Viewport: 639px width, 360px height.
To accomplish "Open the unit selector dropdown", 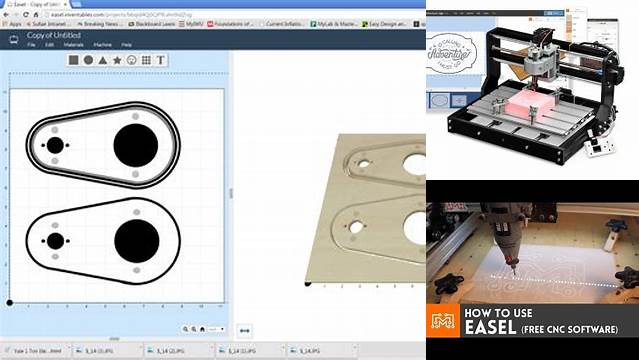I will tap(216, 329).
